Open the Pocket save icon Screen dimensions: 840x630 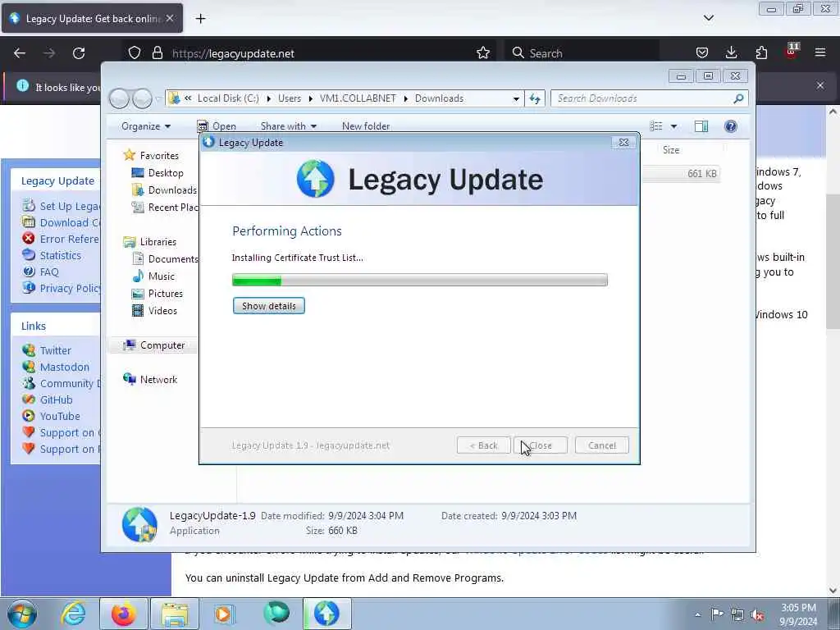(x=702, y=52)
